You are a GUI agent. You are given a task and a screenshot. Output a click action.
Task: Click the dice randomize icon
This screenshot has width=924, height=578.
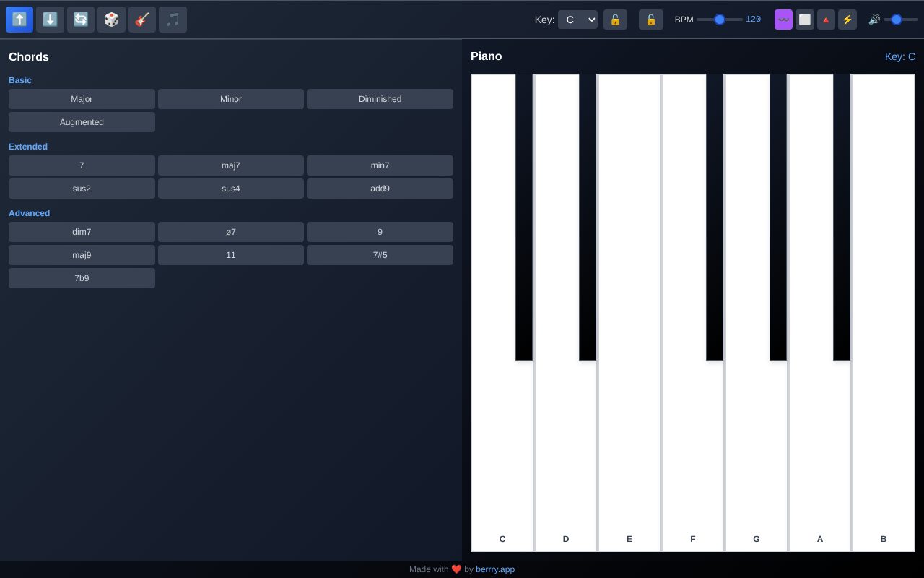pyautogui.click(x=111, y=20)
